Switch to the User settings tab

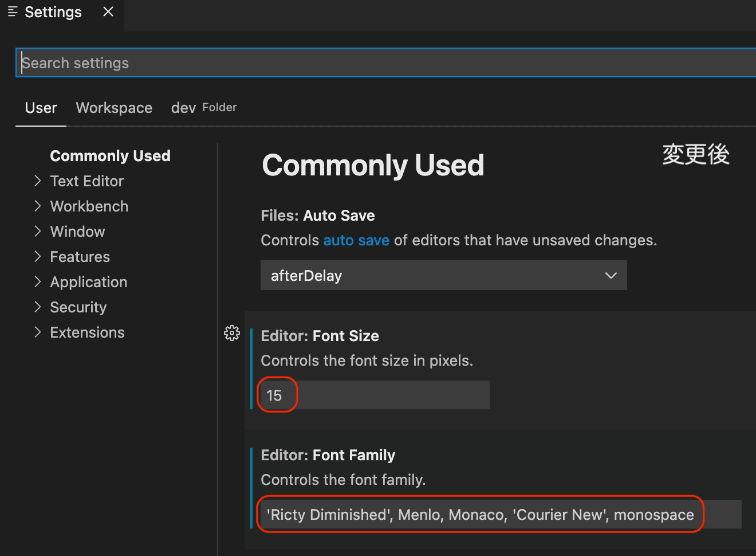pyautogui.click(x=41, y=108)
